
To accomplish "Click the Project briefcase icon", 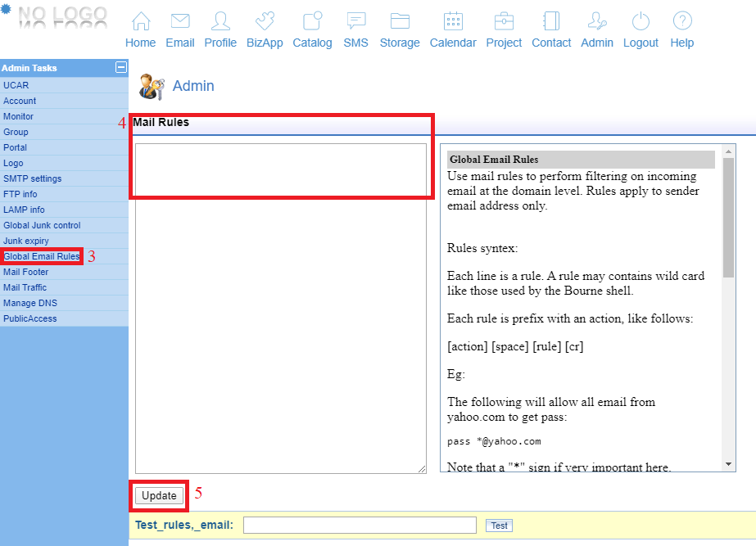I will tap(504, 22).
